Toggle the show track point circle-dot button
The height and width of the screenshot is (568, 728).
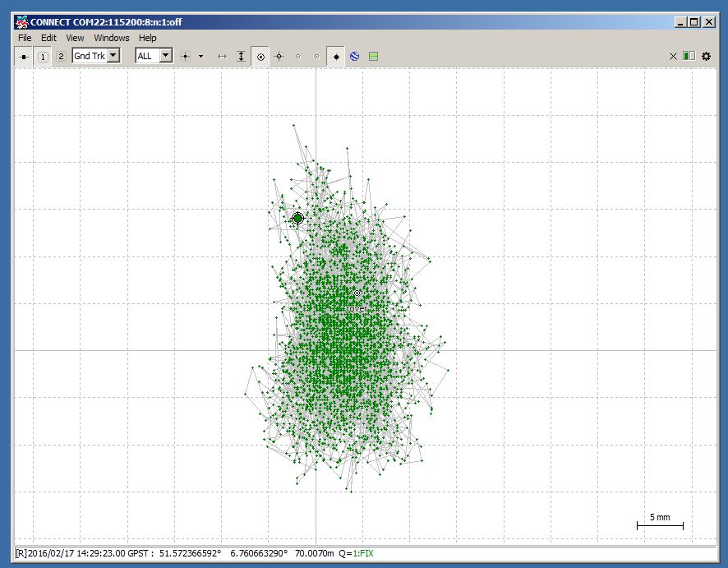coord(260,56)
